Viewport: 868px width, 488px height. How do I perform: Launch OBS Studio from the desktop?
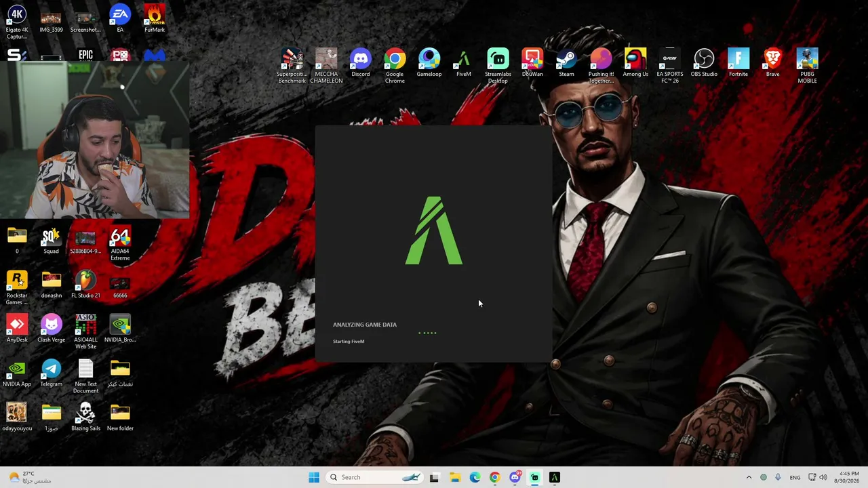704,62
